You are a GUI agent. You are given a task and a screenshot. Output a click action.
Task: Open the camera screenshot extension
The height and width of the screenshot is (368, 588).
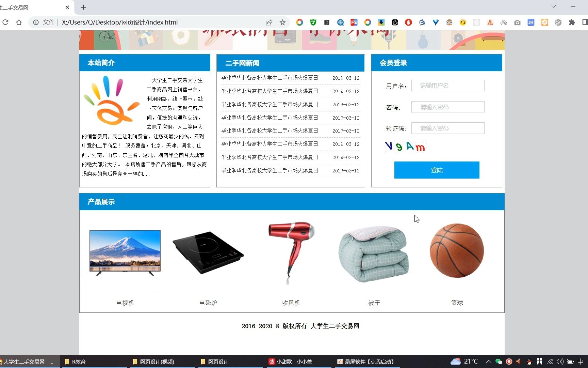pyautogui.click(x=517, y=22)
